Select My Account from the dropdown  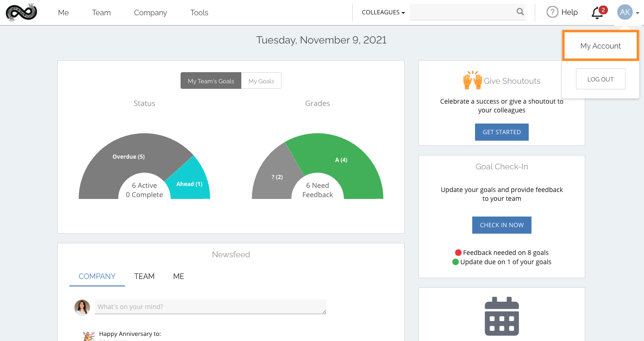(x=600, y=46)
